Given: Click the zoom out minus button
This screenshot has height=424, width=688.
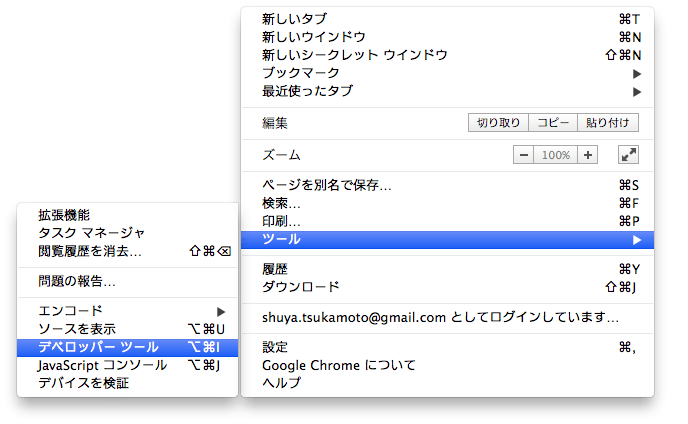Looking at the screenshot, I should [525, 155].
